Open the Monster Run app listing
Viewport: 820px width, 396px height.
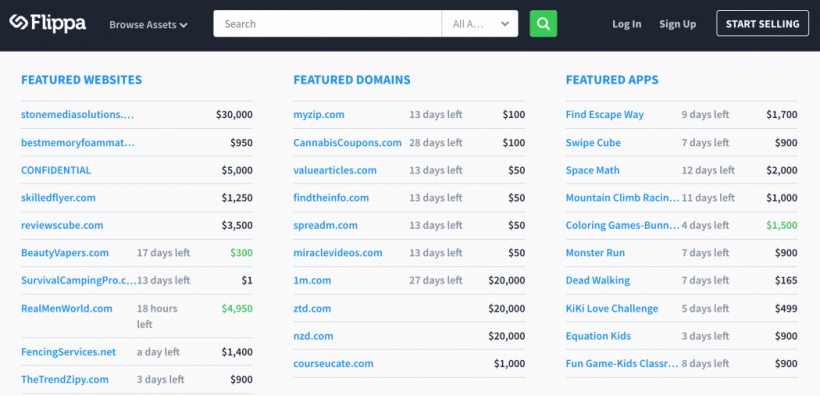pos(595,253)
